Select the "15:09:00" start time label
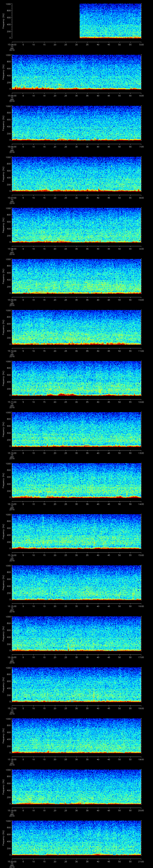153x868 pixels. coord(12,300)
